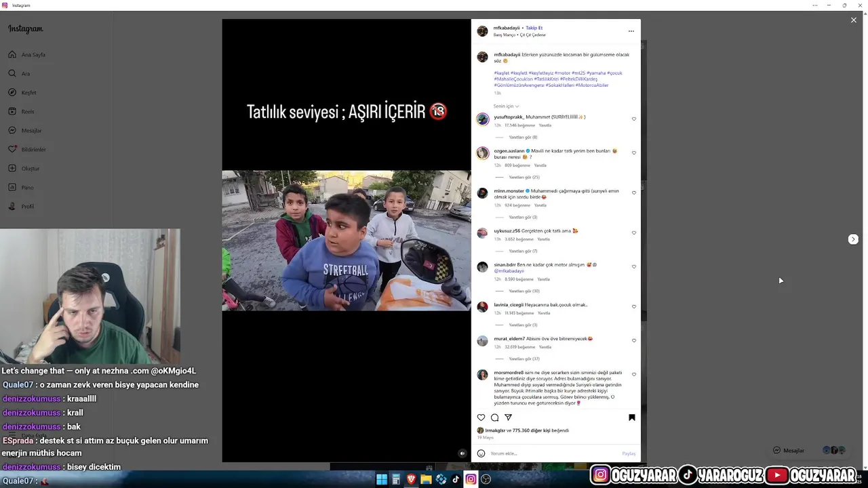
Task: Expand replies under lavinia_cicegii comment
Action: [523, 325]
